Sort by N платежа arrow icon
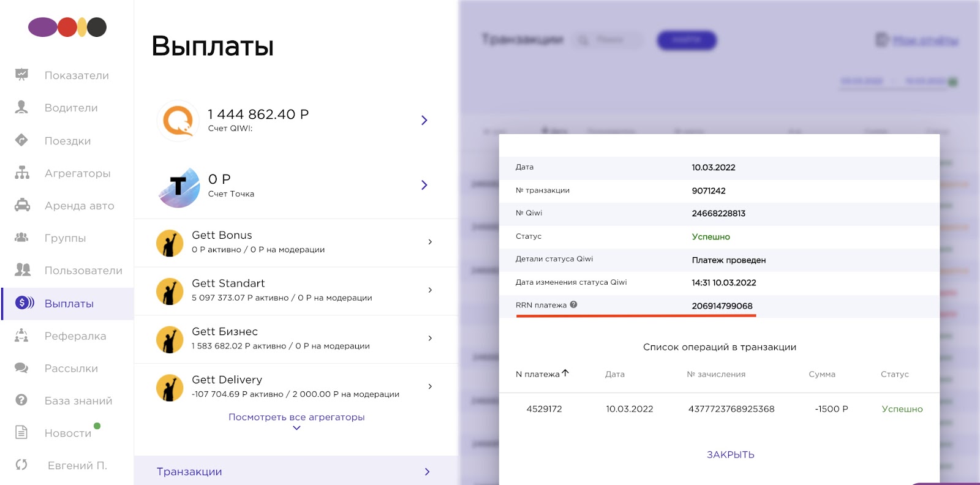 point(565,372)
